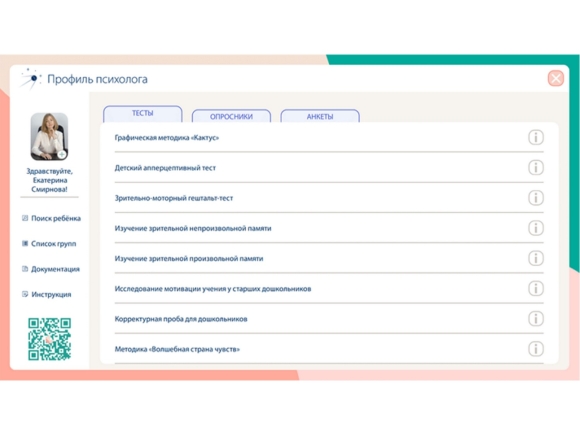The image size is (580, 435).
Task: Open the Анкеты tab
Action: pyautogui.click(x=320, y=116)
